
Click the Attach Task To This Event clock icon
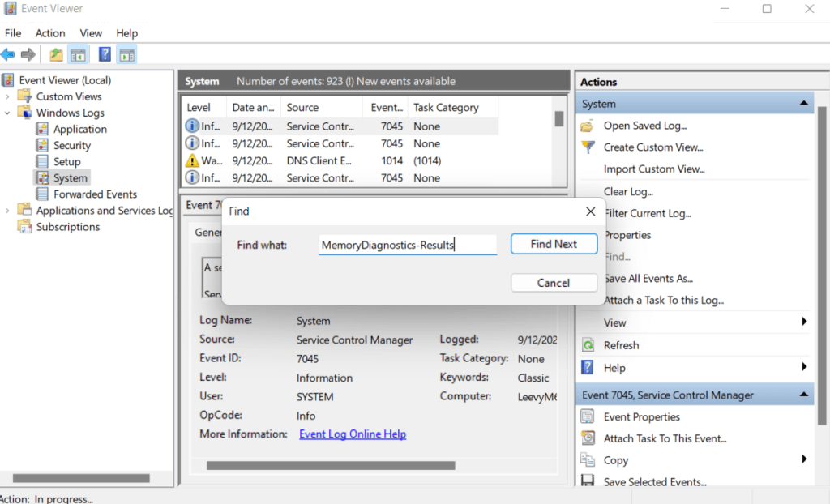(588, 438)
